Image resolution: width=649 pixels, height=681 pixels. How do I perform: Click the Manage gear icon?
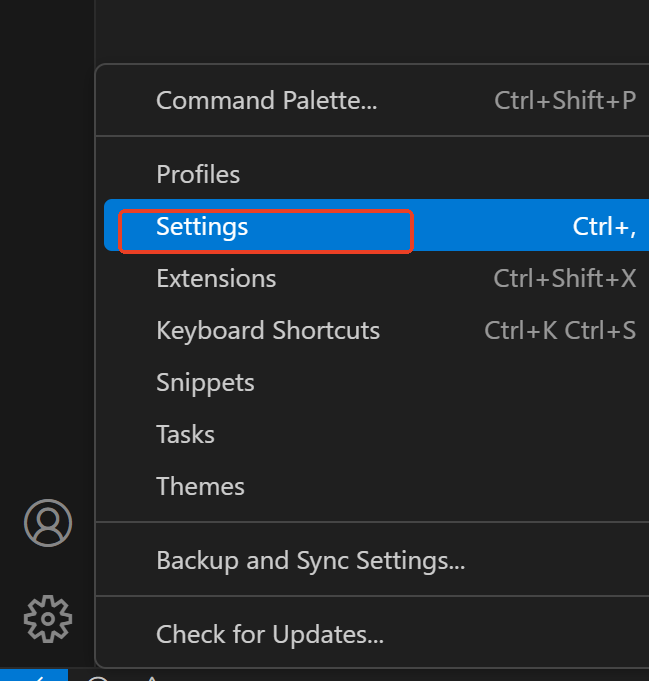click(x=48, y=619)
